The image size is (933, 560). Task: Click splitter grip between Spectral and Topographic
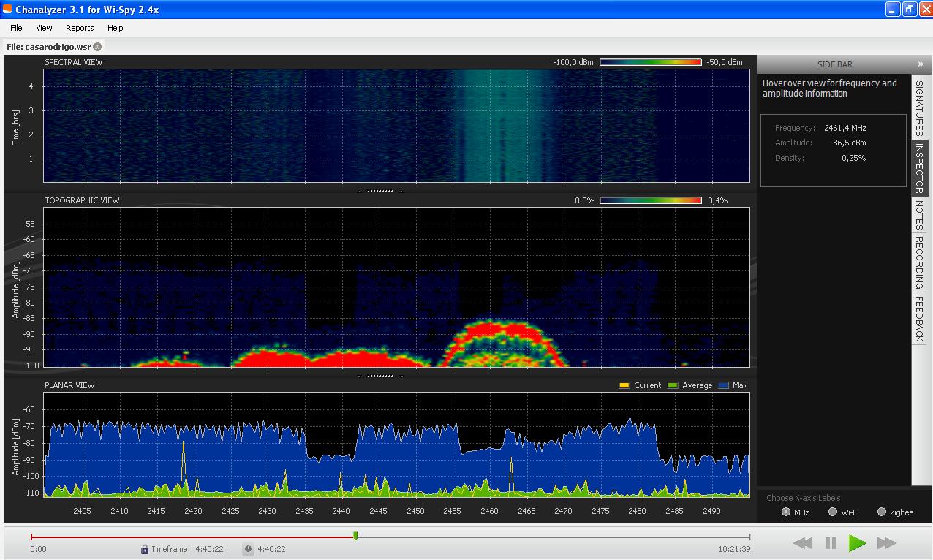click(x=380, y=191)
